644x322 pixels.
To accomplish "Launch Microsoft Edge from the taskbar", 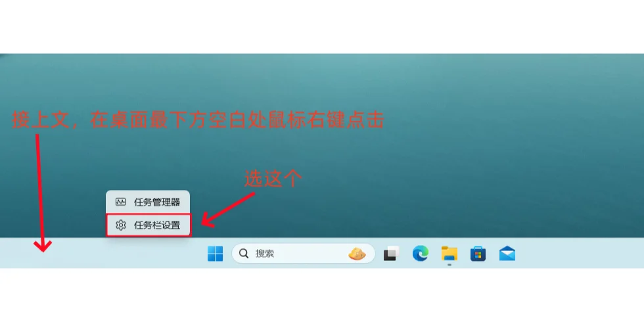I will pos(420,254).
